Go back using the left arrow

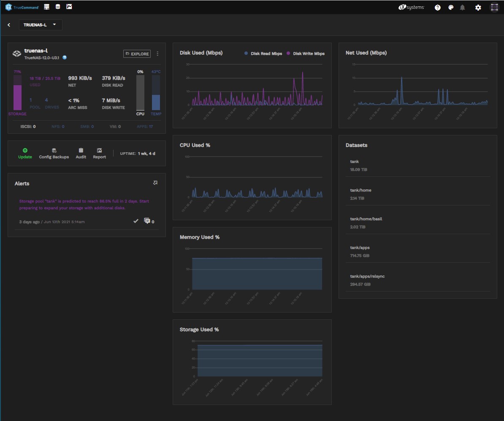(x=9, y=25)
